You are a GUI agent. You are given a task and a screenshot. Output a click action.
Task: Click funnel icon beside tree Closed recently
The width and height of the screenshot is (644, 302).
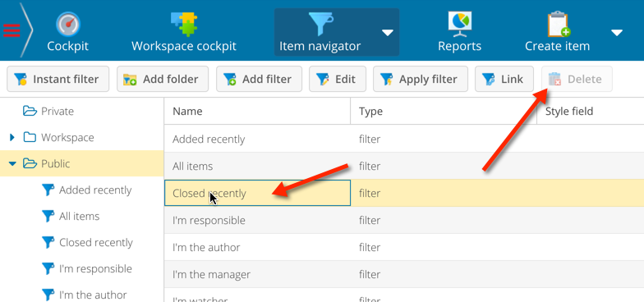pyautogui.click(x=48, y=243)
